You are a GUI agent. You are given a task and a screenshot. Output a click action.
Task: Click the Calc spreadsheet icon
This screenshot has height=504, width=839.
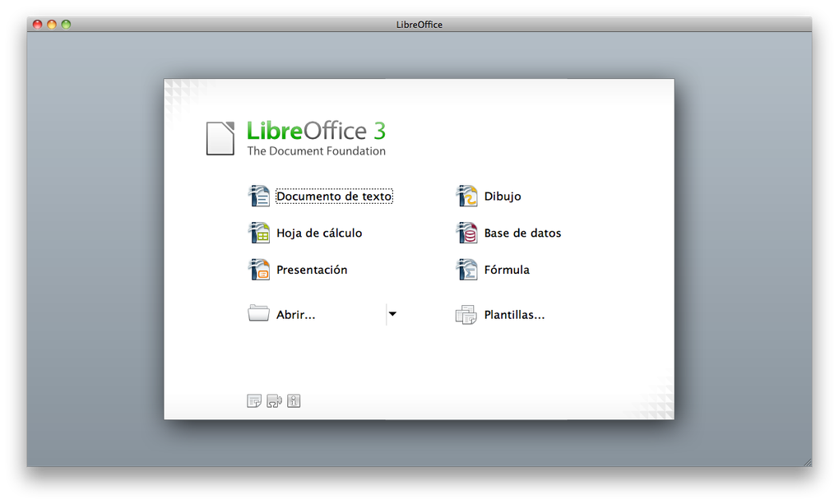(259, 233)
